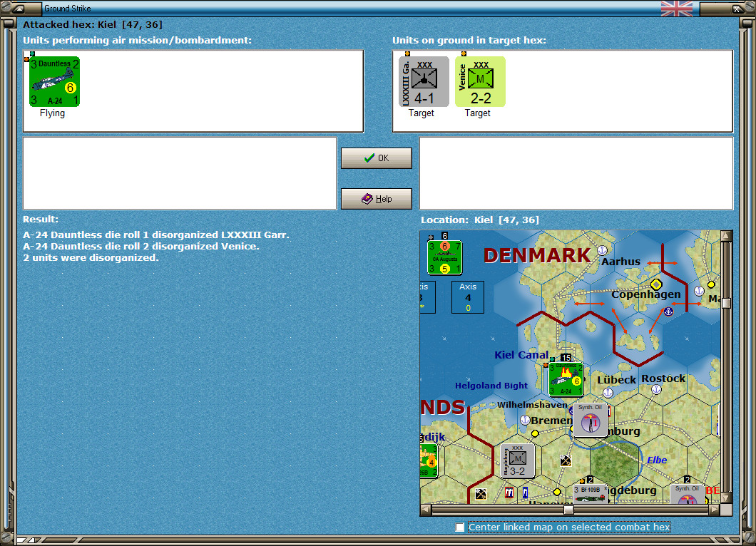The width and height of the screenshot is (756, 546).
Task: Click the Synth. Oil counter near Hamburg
Action: [590, 420]
